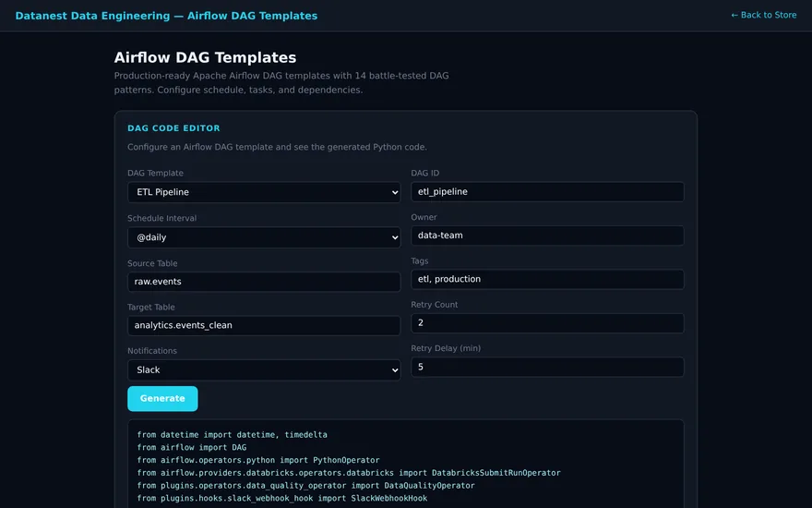Select the Target Table input field
The image size is (812, 508).
[264, 325]
